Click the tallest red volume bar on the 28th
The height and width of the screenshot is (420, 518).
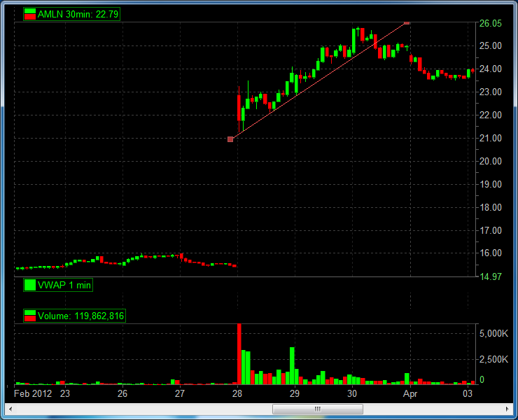pyautogui.click(x=239, y=354)
